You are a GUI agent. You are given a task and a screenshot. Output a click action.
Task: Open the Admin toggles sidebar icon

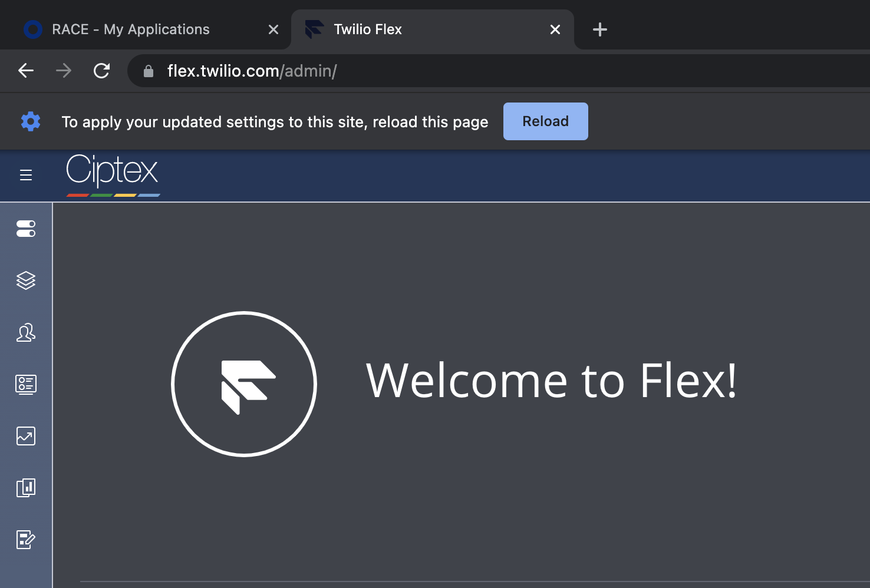26,229
